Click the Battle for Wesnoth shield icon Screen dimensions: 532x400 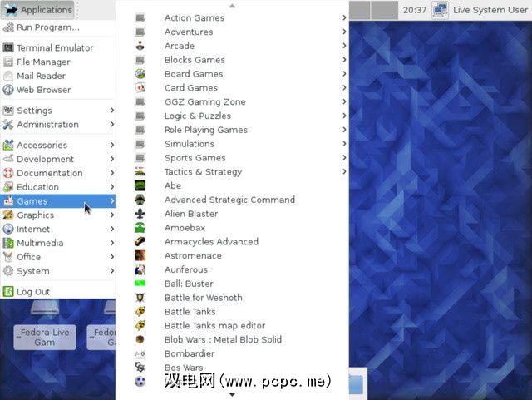tap(140, 298)
